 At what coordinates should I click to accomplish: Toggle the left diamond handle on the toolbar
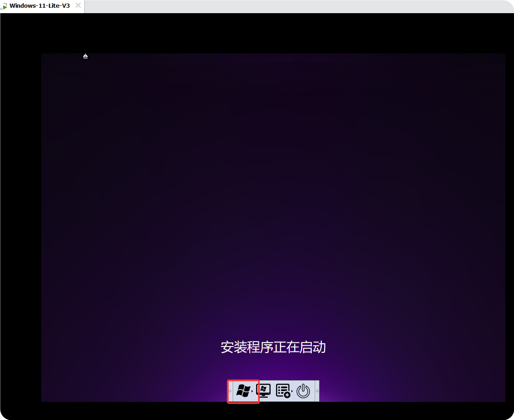click(230, 391)
